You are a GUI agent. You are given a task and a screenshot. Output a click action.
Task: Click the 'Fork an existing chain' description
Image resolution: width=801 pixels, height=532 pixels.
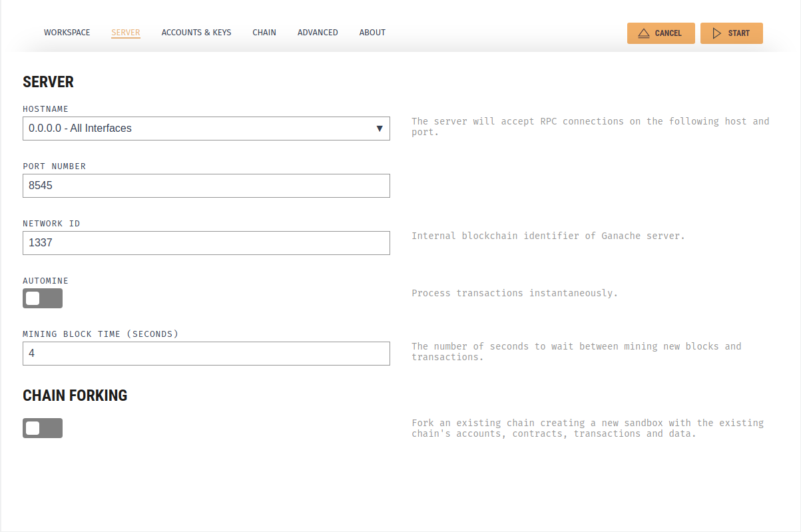click(587, 428)
